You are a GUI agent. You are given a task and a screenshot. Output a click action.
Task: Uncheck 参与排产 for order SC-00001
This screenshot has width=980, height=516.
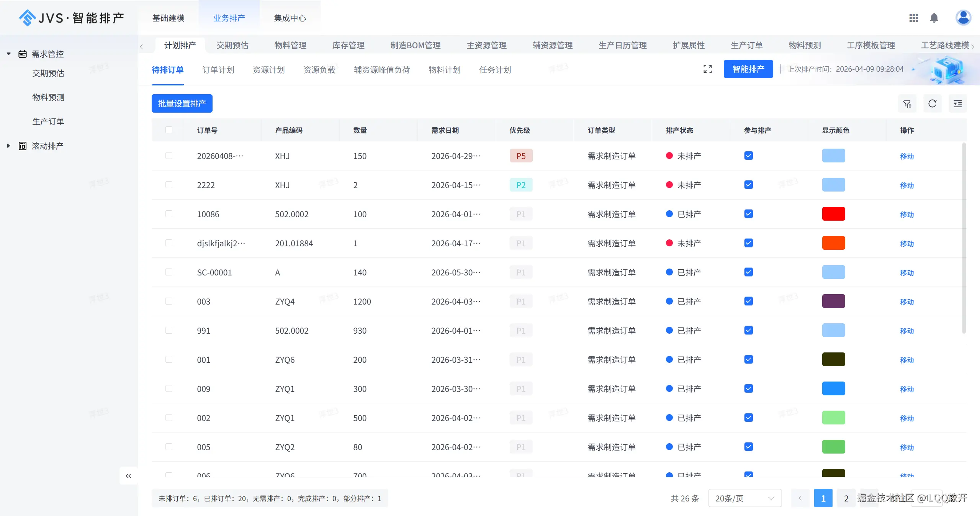[x=748, y=272]
